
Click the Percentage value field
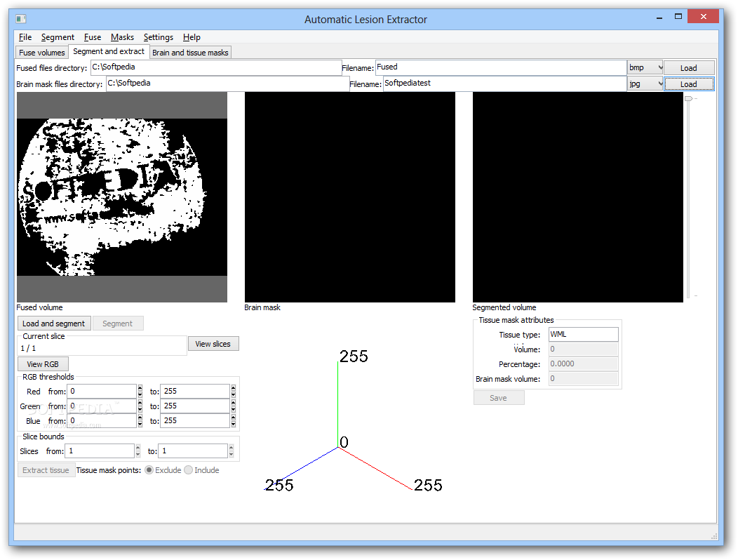point(583,364)
